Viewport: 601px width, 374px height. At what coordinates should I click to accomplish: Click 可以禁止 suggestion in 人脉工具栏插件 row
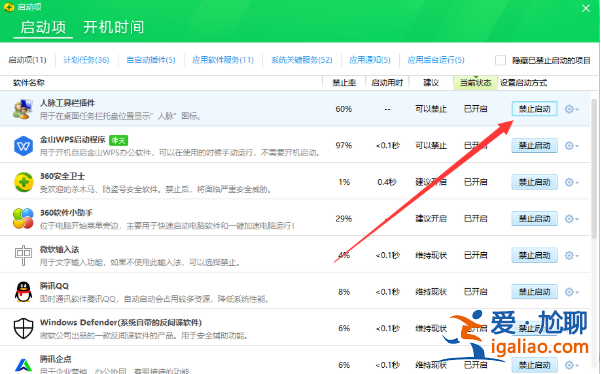431,109
